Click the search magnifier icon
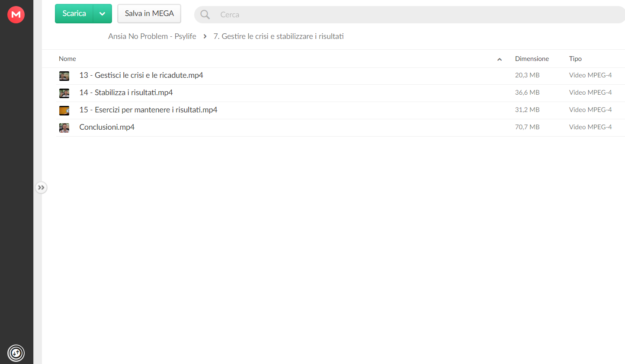The image size is (625, 364). pos(205,15)
